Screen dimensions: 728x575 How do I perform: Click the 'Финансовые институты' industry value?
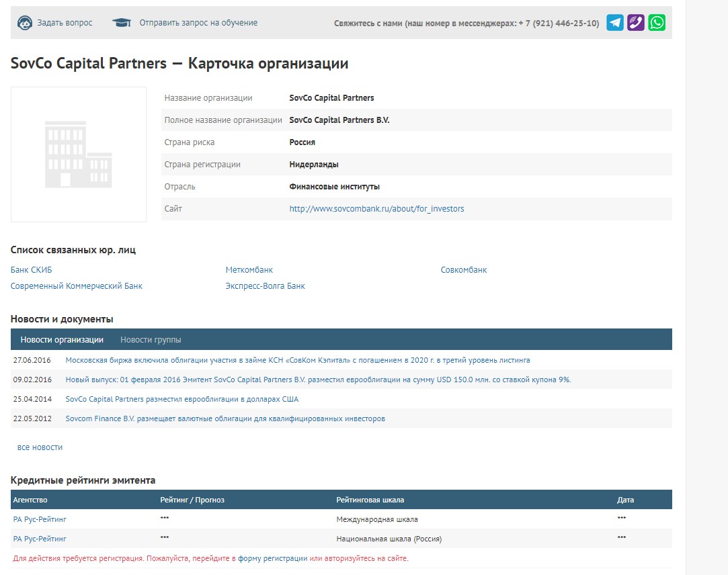click(334, 187)
